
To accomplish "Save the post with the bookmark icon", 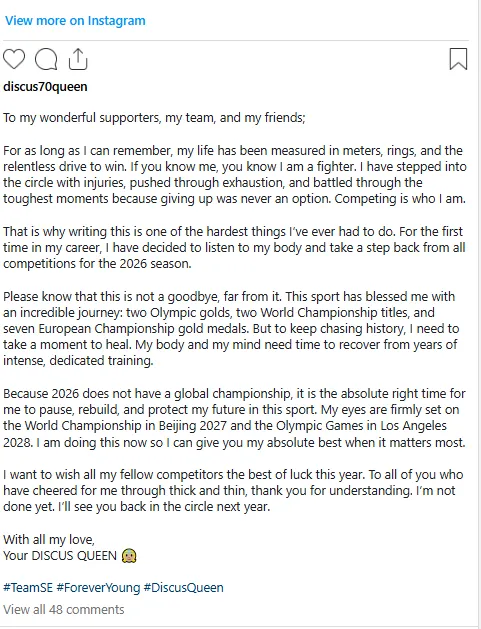I will [458, 59].
